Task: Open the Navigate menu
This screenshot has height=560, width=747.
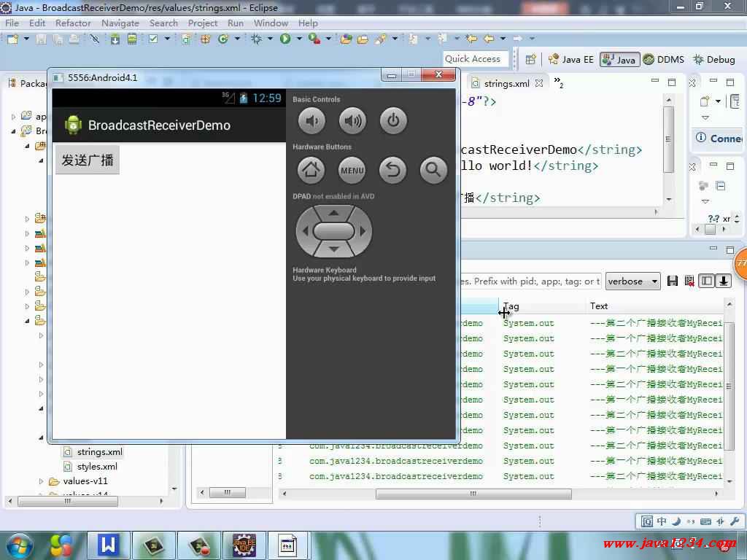Action: click(120, 23)
